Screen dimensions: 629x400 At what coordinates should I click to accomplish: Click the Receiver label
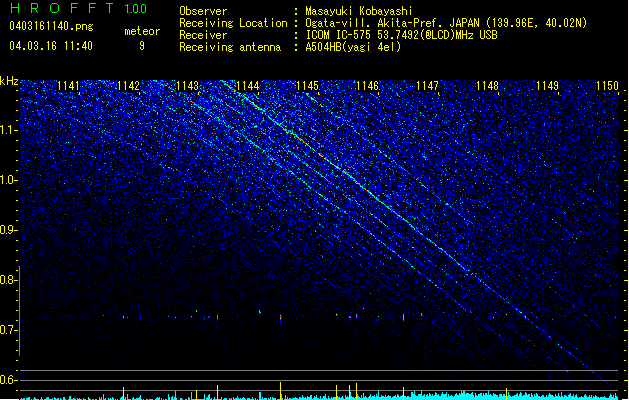(203, 35)
